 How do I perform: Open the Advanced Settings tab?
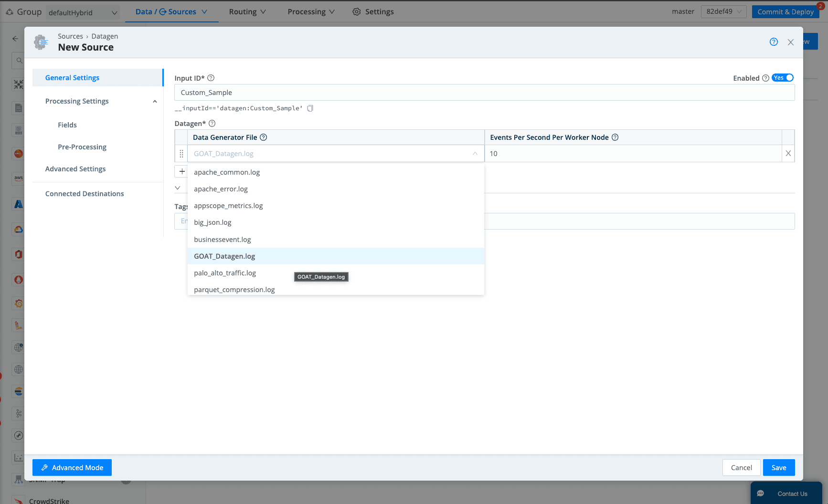(75, 169)
